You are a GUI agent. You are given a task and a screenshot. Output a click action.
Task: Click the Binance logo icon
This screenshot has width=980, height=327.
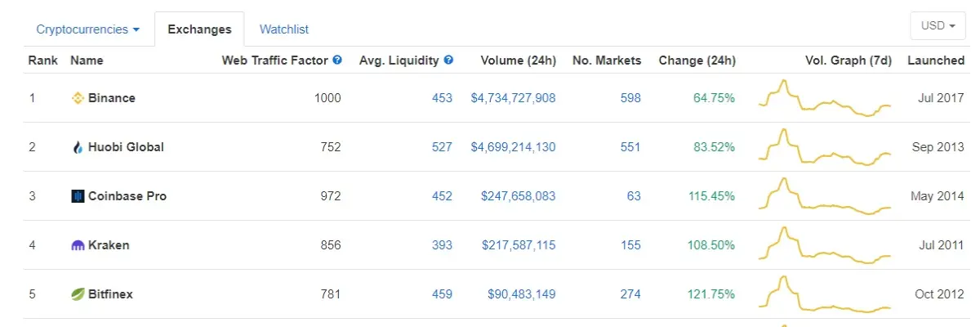tap(78, 98)
